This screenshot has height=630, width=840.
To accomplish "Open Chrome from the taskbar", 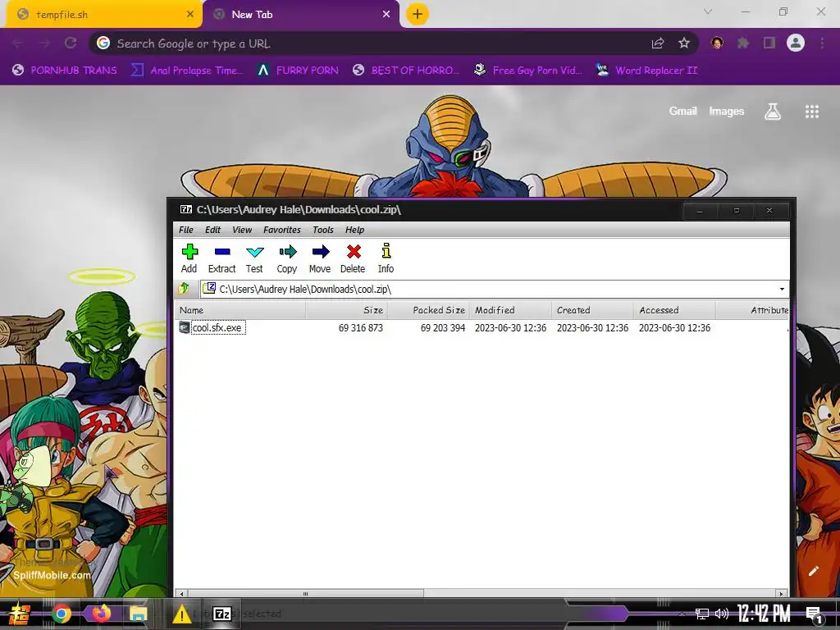I will [62, 614].
